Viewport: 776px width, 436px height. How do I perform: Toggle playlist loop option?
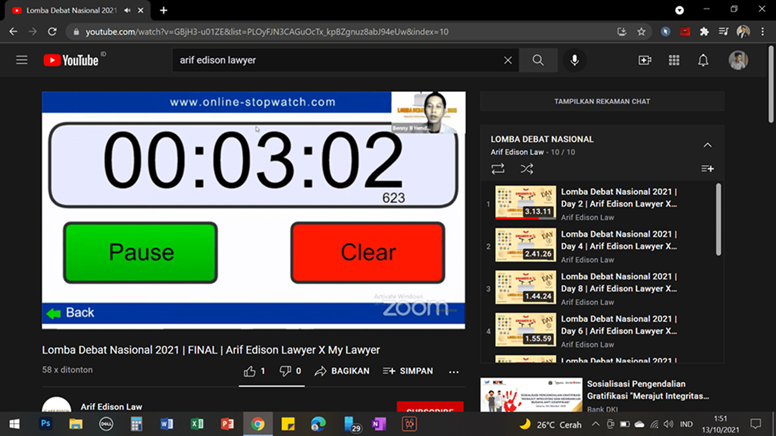[x=498, y=168]
